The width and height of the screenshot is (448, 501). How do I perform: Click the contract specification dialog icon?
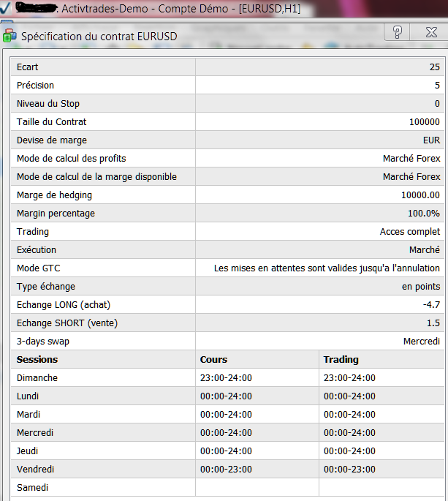[9, 34]
